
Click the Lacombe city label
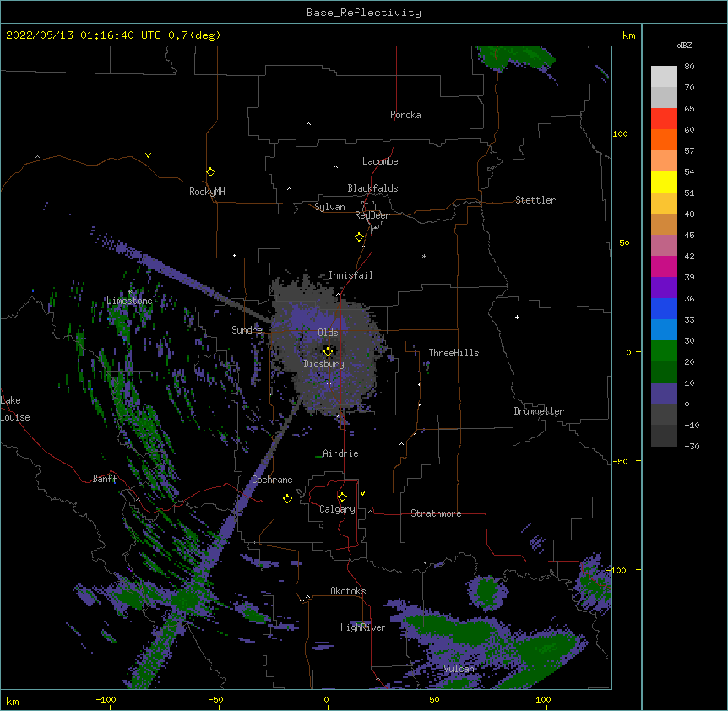click(x=380, y=161)
